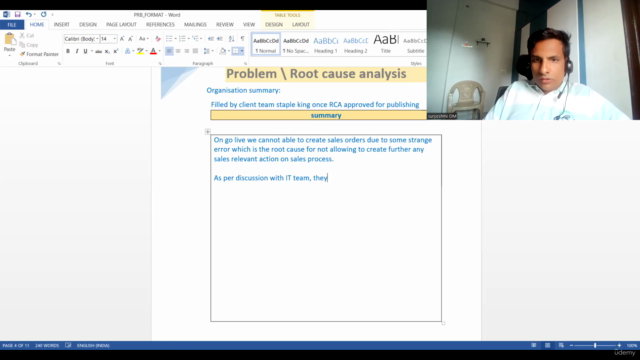Expand the bullets list dropdown

tap(176, 39)
